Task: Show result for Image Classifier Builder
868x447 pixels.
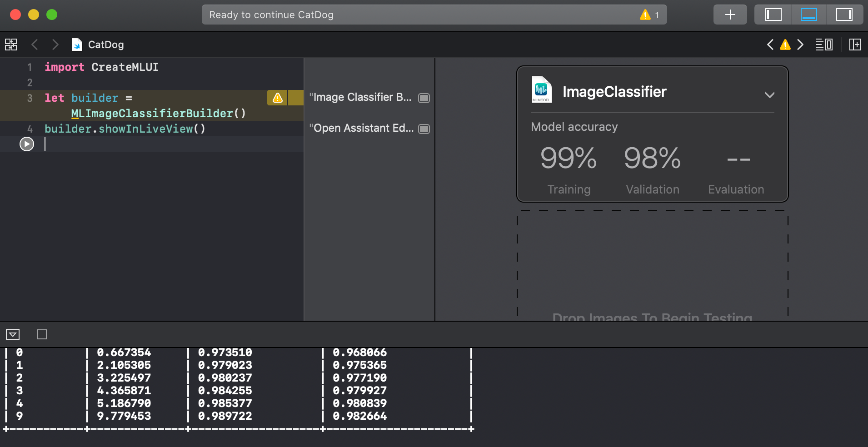Action: coord(424,98)
